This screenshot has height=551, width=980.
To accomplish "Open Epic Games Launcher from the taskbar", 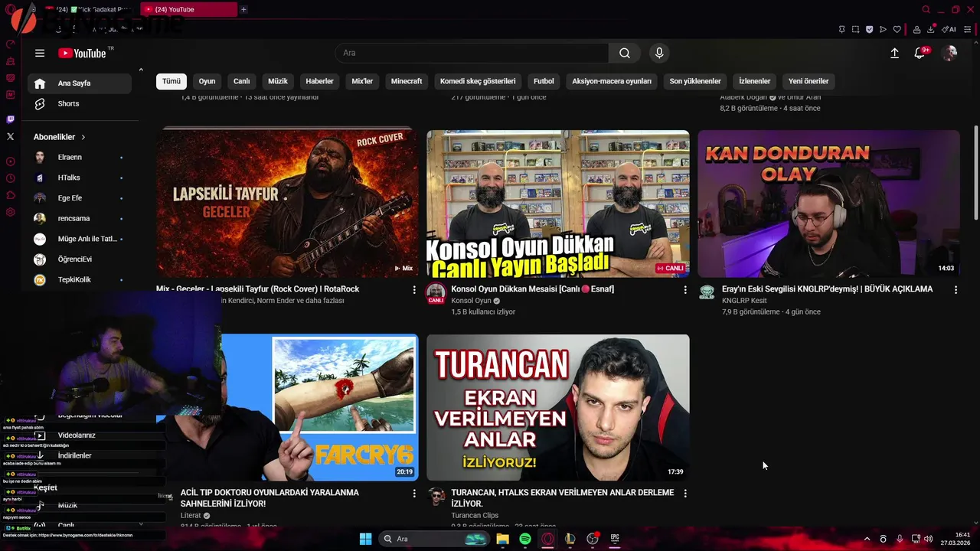I will pos(615,539).
